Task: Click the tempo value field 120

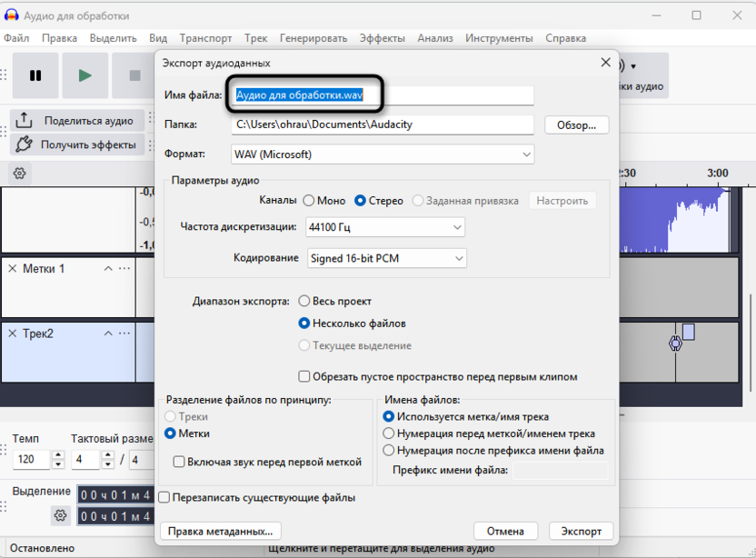Action: tap(31, 459)
